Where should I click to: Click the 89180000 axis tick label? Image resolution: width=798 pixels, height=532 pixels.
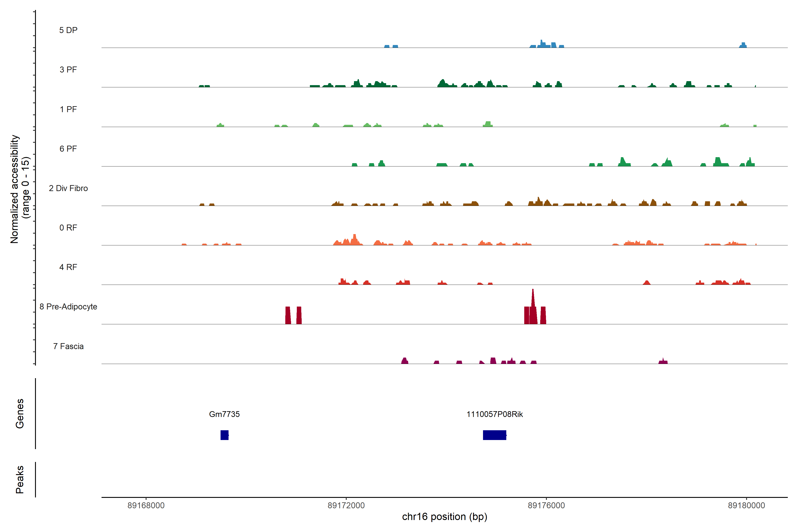tap(746, 505)
